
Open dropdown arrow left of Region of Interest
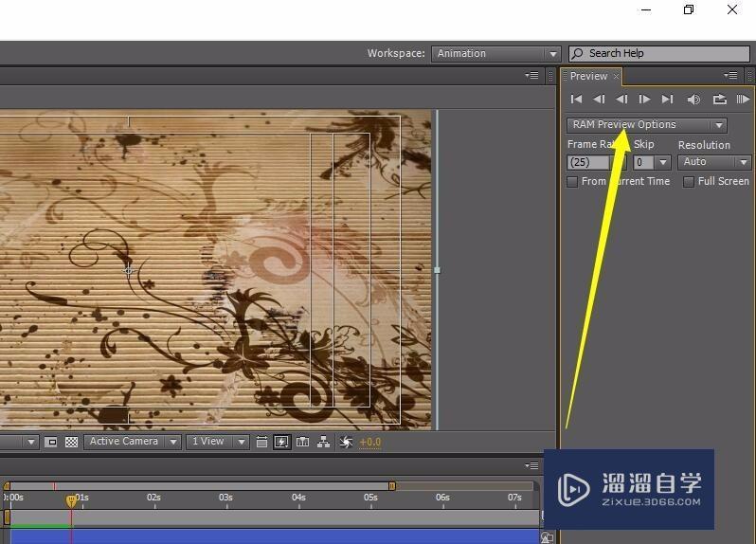(31, 442)
